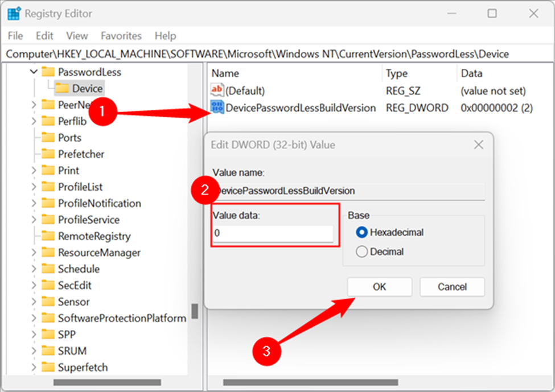Expand the Sensor key

pyautogui.click(x=34, y=302)
